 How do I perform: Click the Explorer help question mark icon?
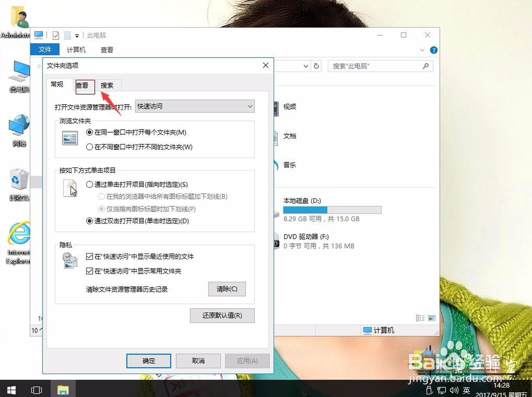pos(434,50)
